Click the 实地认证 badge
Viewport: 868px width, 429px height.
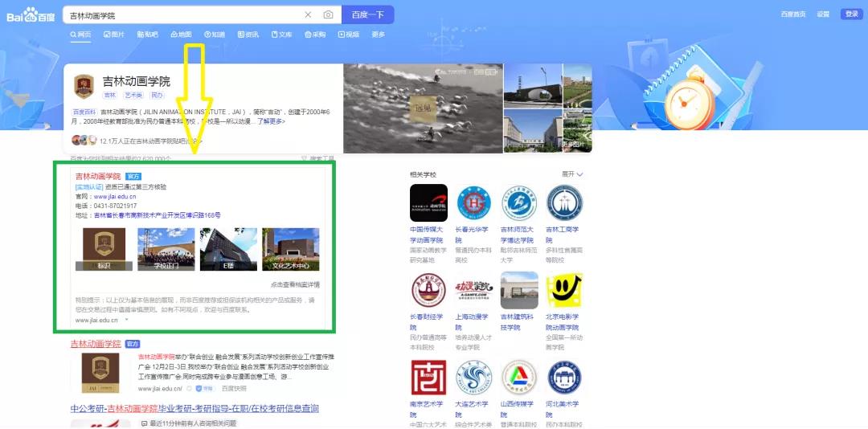89,187
